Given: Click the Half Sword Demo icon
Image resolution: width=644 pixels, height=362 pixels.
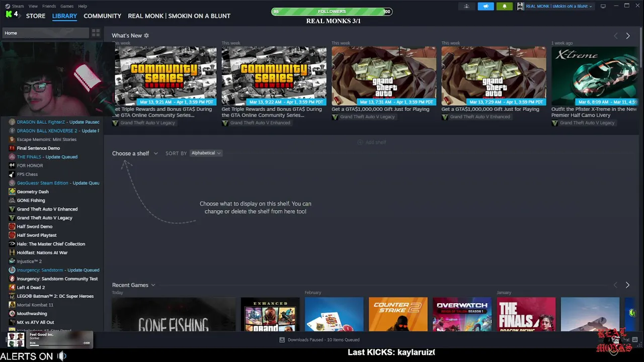Looking at the screenshot, I should [12, 227].
